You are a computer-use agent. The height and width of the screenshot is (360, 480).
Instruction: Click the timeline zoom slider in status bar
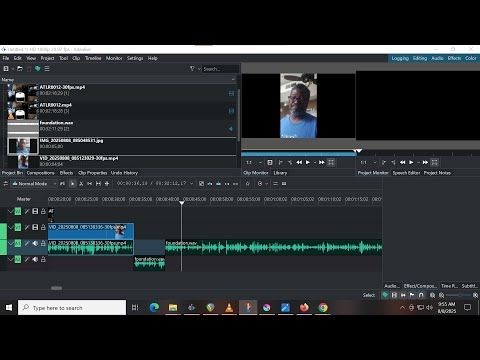point(458,295)
